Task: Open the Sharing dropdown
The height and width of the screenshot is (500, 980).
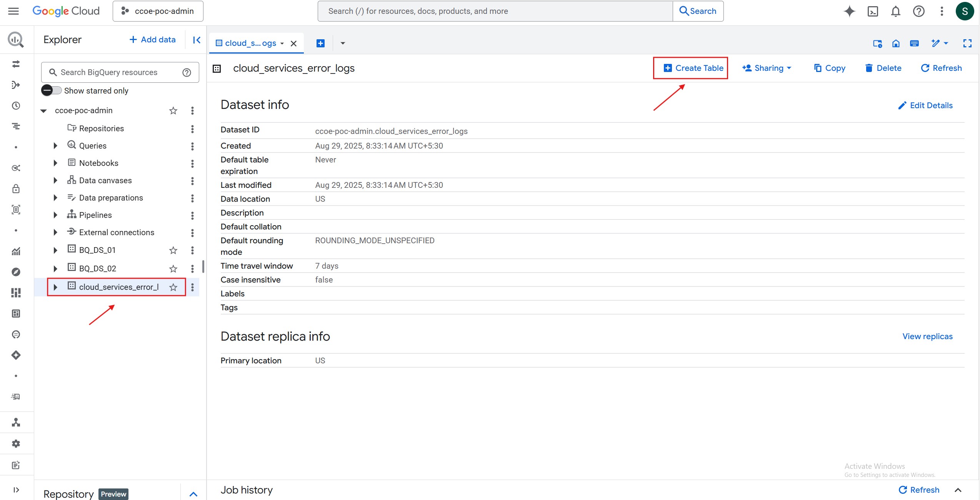Action: click(767, 68)
